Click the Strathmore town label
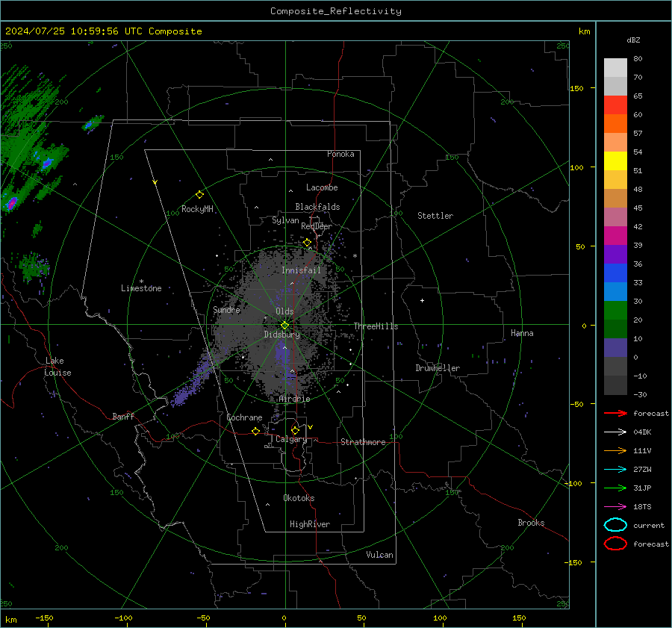This screenshot has width=672, height=628. (x=363, y=442)
